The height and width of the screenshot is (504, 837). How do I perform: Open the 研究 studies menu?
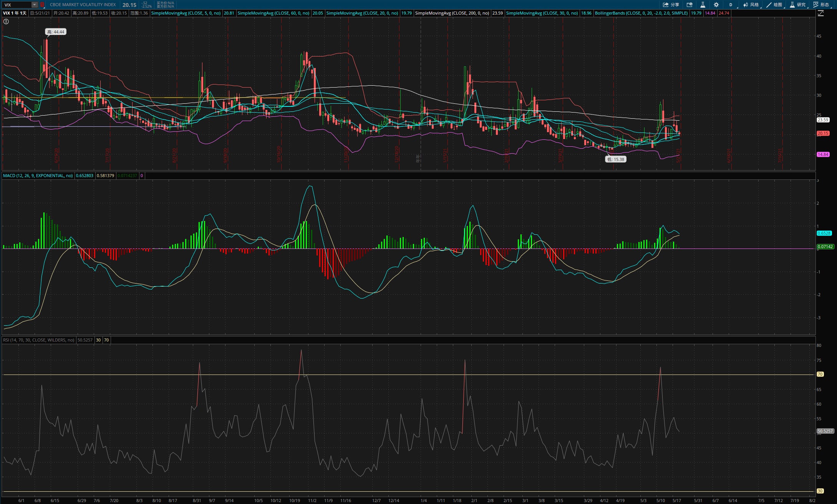[x=797, y=5]
